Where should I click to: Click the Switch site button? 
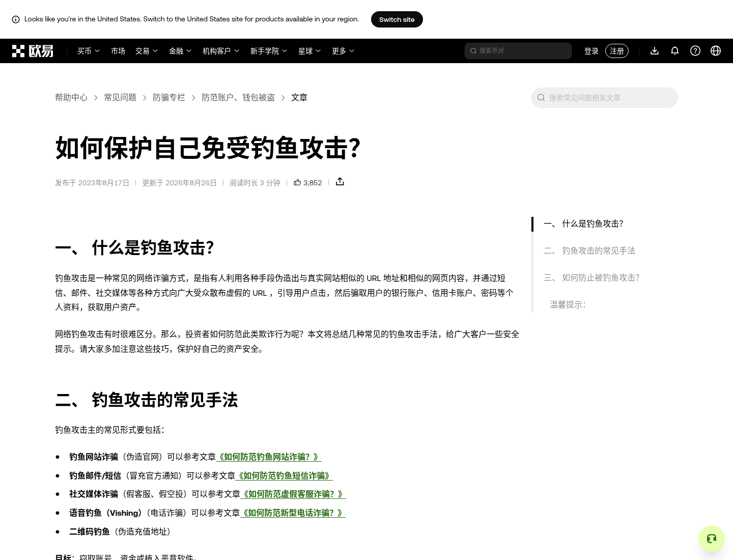tap(397, 19)
